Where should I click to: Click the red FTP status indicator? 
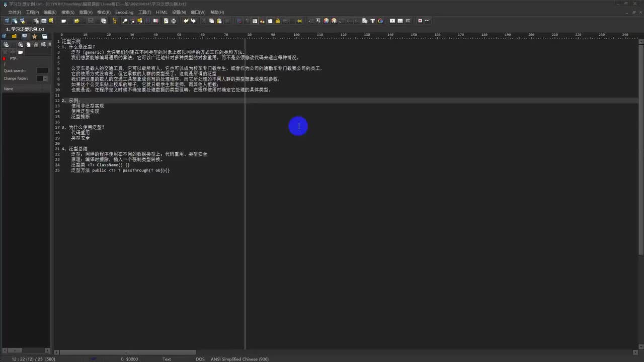(x=5, y=59)
